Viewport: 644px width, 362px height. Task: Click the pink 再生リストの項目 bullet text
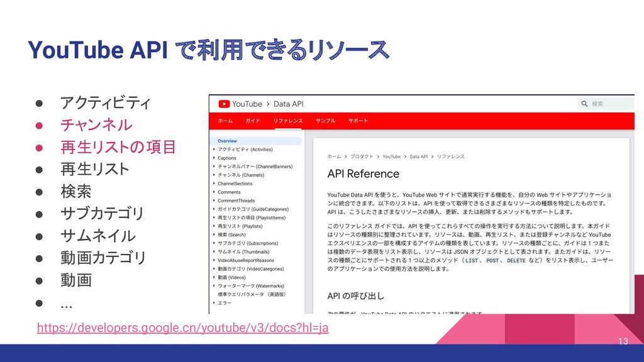click(118, 147)
